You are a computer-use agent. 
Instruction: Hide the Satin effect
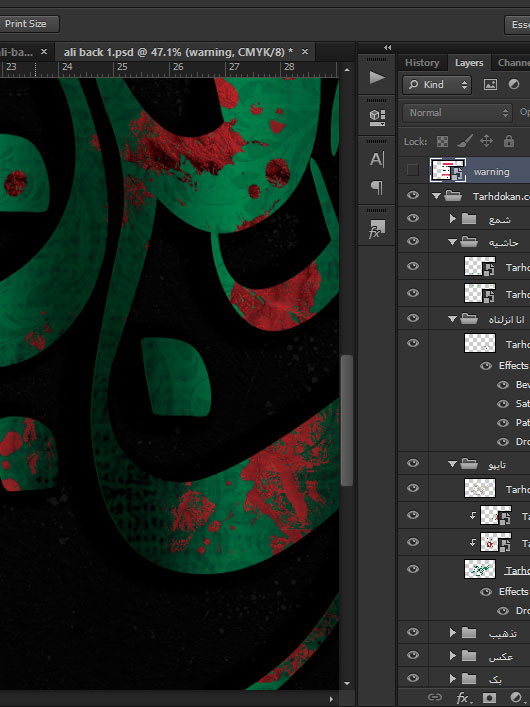coord(502,404)
